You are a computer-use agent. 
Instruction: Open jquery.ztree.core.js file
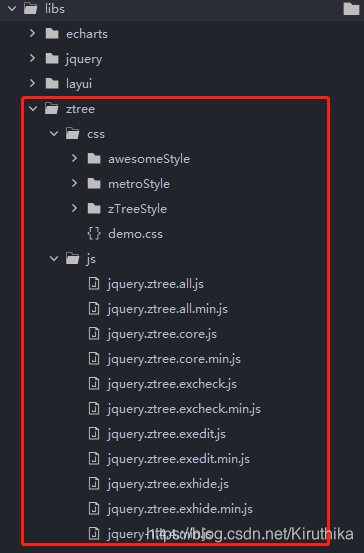point(162,334)
